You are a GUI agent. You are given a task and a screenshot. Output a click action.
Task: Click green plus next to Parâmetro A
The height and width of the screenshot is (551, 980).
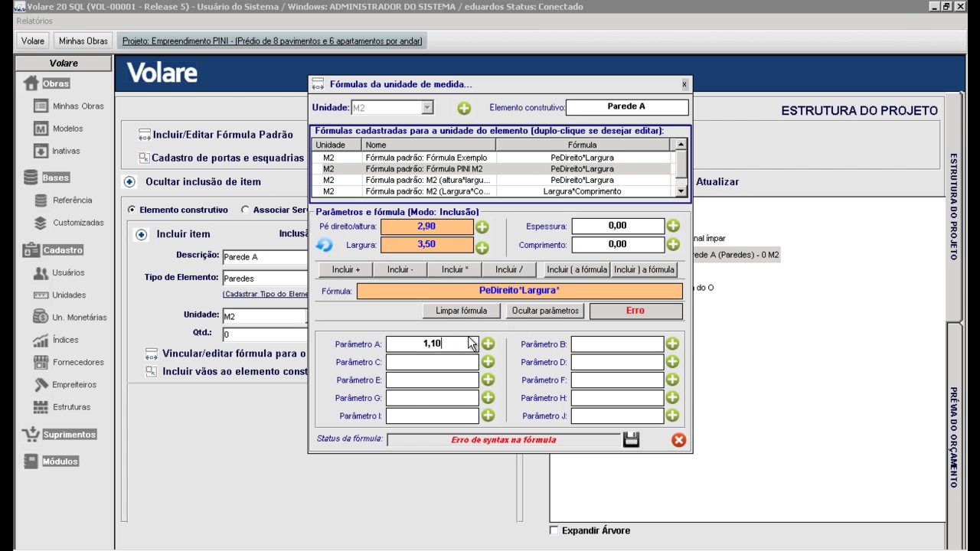tap(488, 344)
